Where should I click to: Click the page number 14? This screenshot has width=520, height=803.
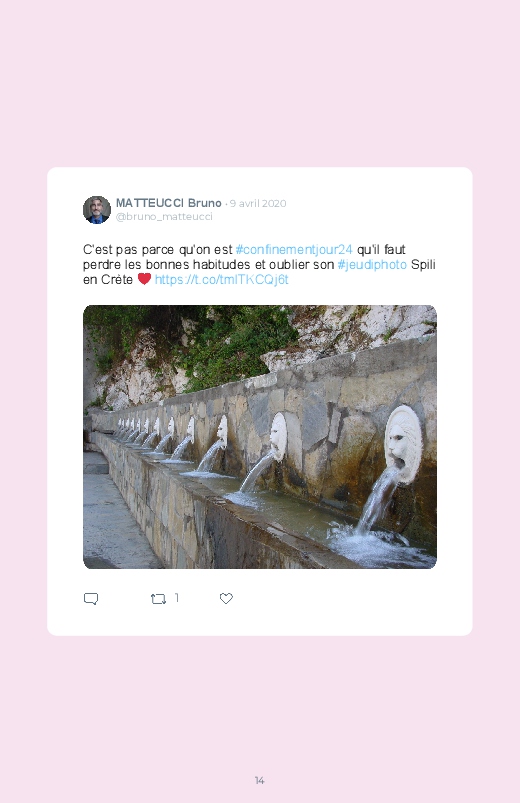pos(259,780)
